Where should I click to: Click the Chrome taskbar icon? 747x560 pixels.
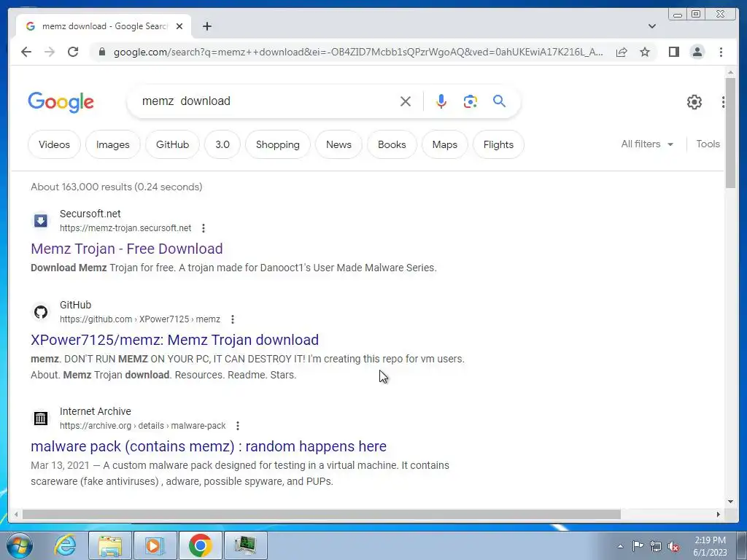(x=200, y=545)
